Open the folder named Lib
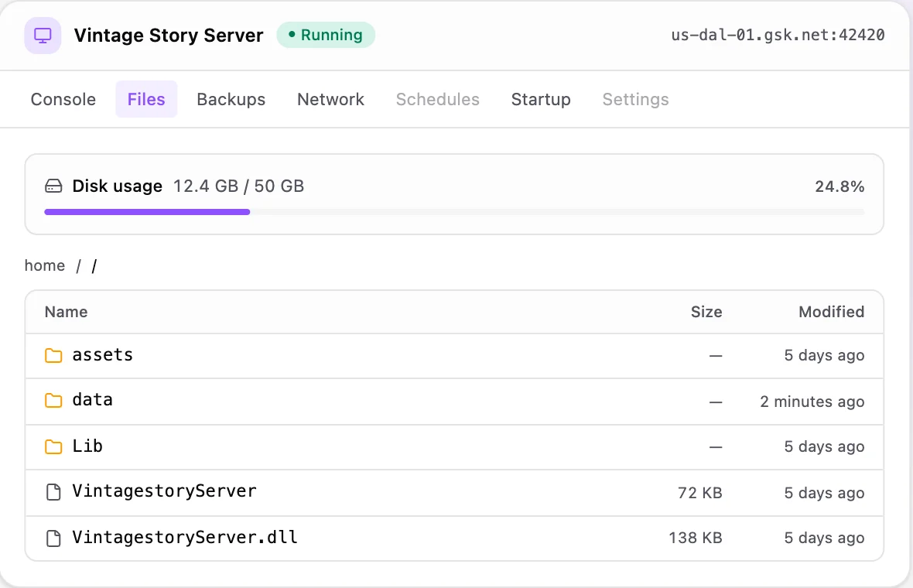 point(87,446)
